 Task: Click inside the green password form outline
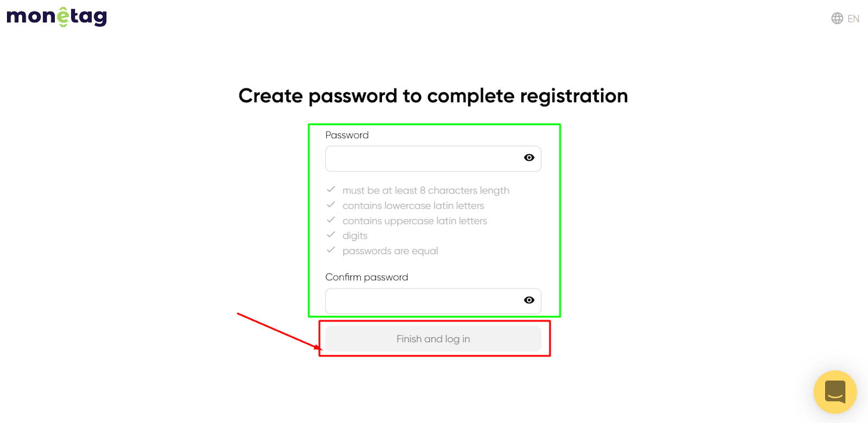434,220
